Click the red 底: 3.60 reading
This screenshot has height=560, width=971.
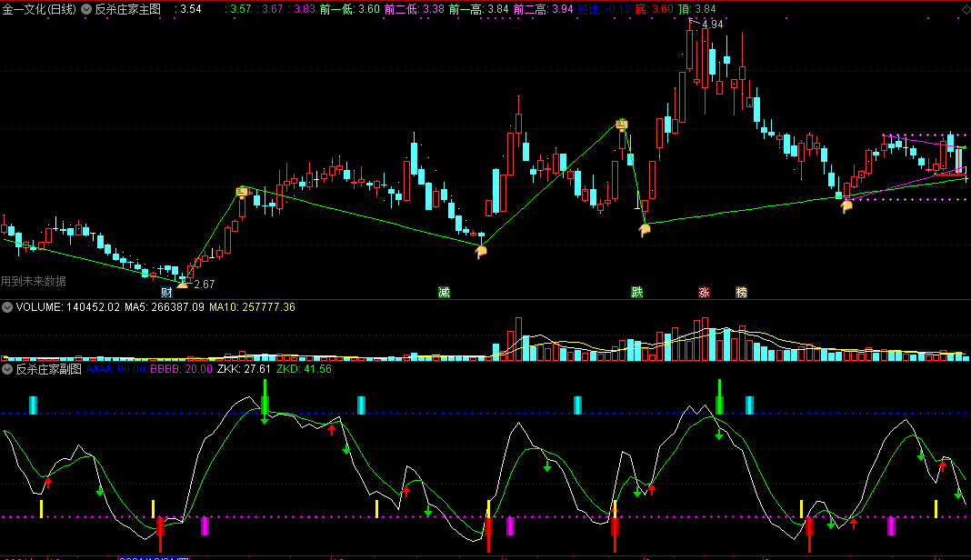click(655, 9)
